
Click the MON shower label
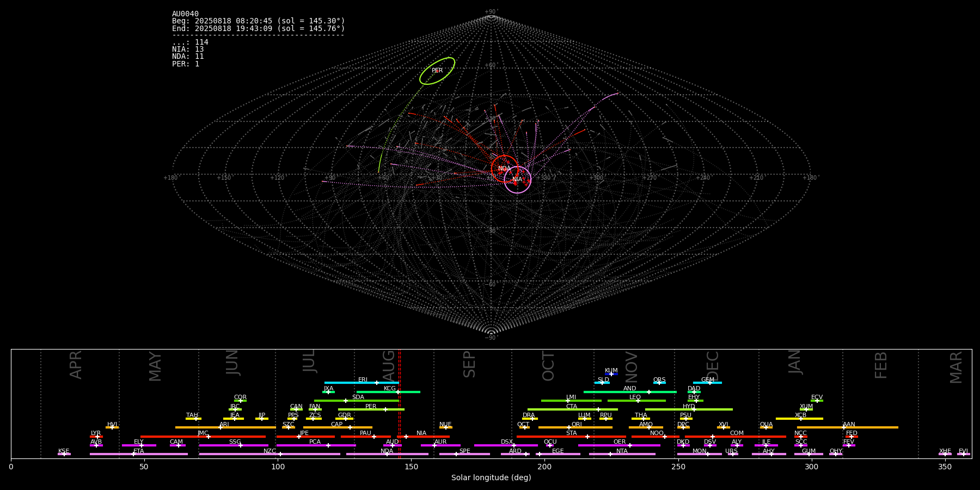pyautogui.click(x=700, y=451)
